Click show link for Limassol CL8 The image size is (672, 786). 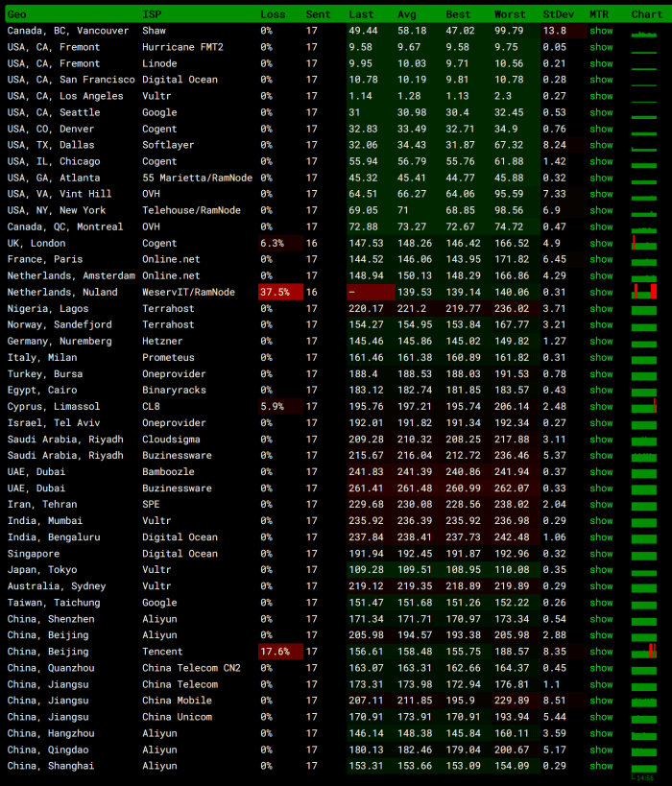(x=601, y=407)
